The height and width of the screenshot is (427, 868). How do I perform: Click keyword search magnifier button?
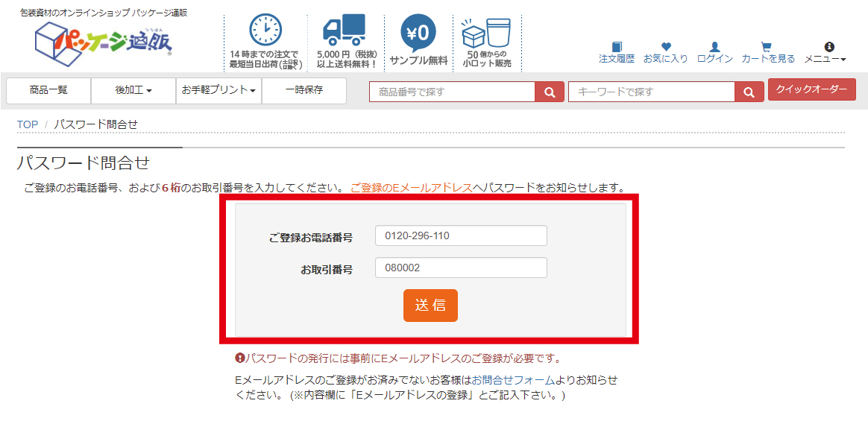coord(749,92)
